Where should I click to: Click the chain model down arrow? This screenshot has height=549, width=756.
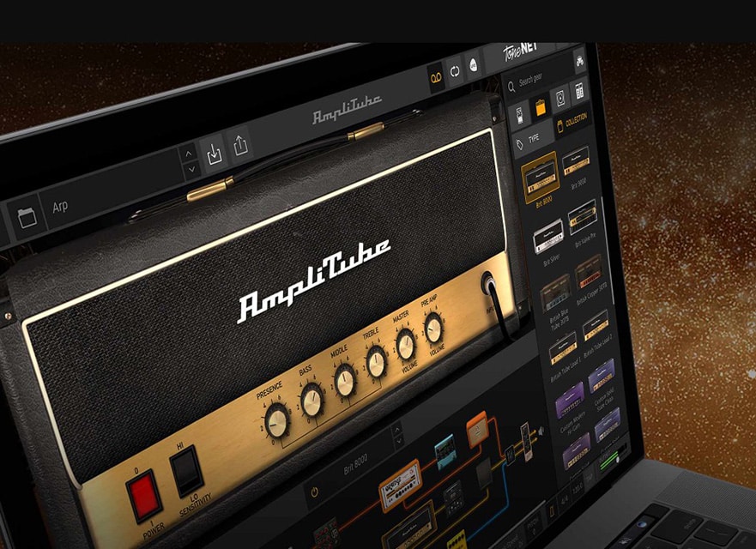[398, 441]
